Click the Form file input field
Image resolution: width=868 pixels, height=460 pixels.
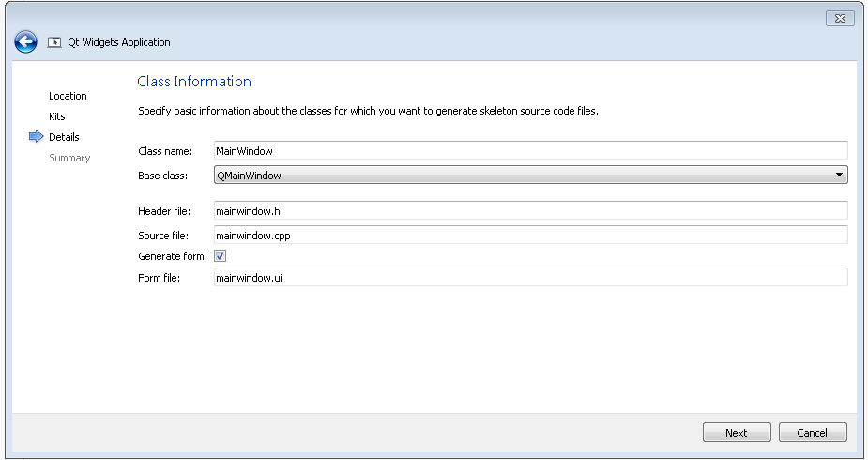(530, 277)
